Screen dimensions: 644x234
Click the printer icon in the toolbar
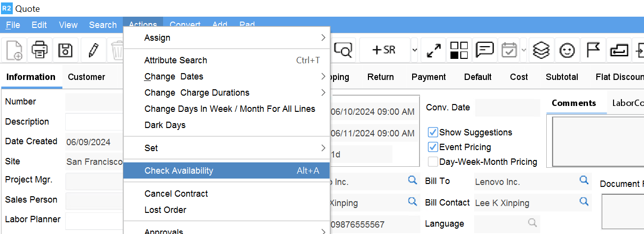coord(40,50)
